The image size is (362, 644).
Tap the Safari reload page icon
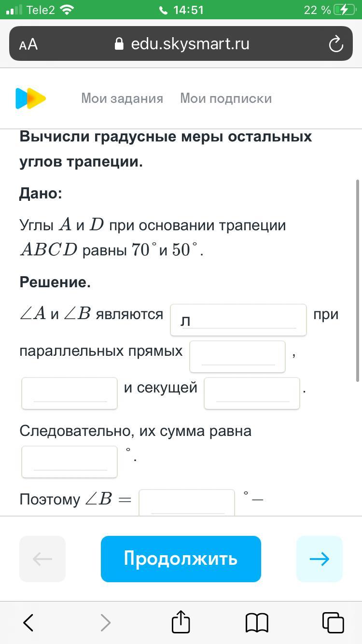pos(335,44)
